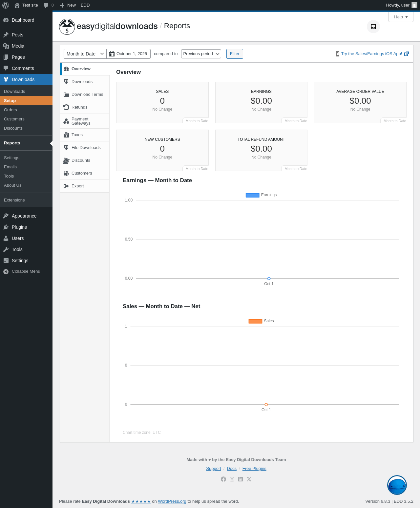Click the Media icon in sidebar

(6, 46)
